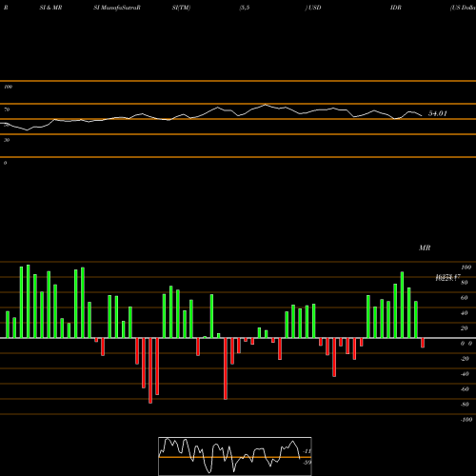The height and width of the screenshot is (476, 476).
Task: Click the end point of RSI line
Action: coord(422,115)
